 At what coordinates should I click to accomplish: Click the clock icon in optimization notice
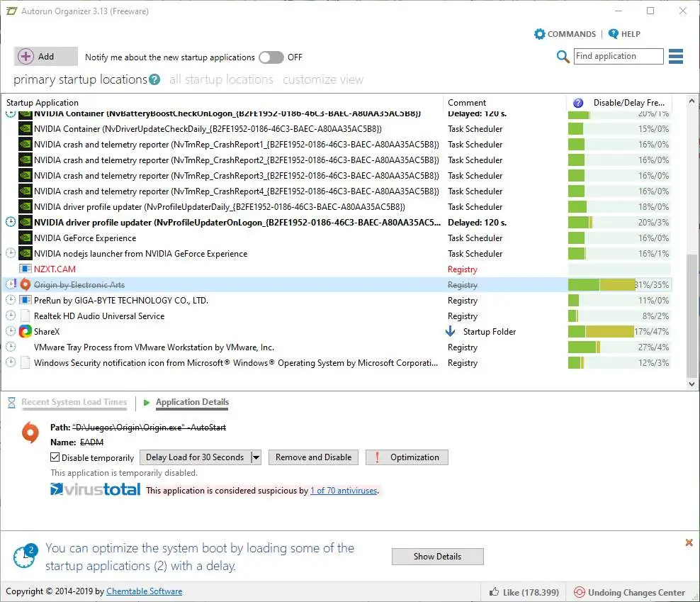24,556
